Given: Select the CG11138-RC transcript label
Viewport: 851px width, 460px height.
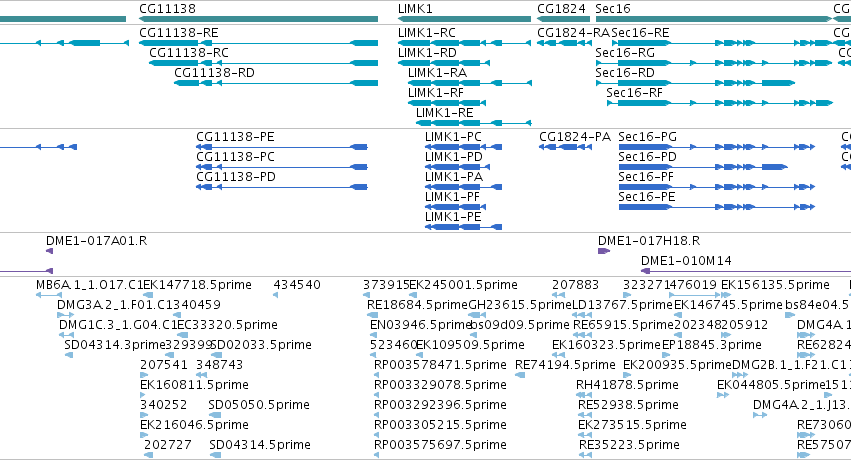Looking at the screenshot, I should tap(189, 53).
